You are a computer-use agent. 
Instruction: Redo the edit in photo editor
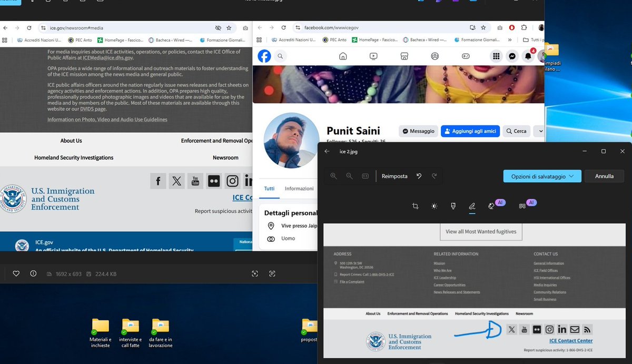point(434,176)
